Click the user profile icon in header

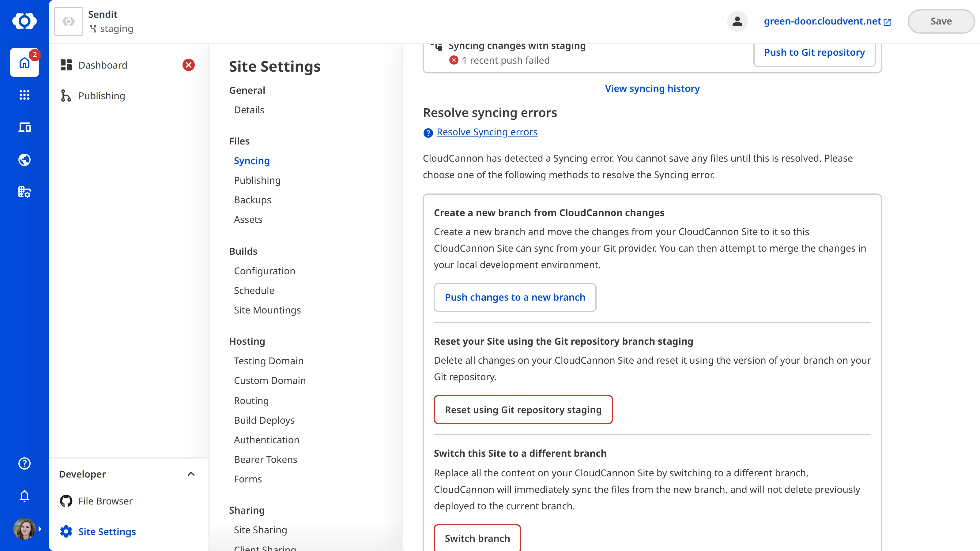pos(737,21)
